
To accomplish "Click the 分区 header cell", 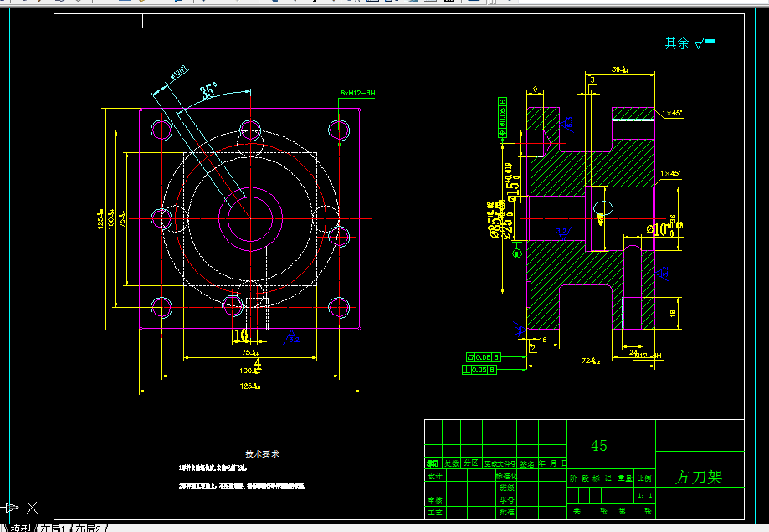I will [x=471, y=463].
